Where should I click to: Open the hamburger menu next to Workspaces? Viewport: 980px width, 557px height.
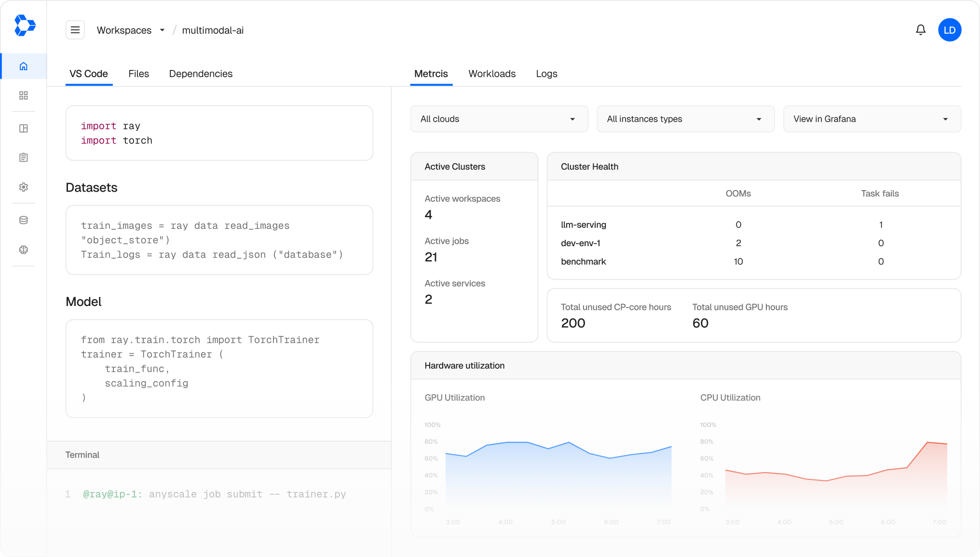pos(75,29)
